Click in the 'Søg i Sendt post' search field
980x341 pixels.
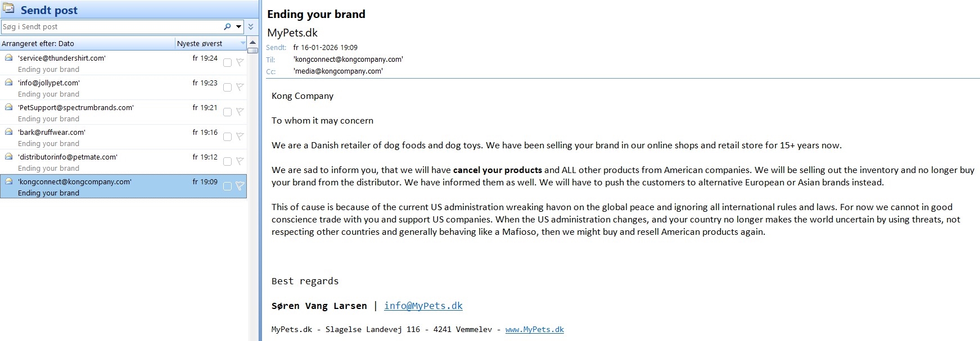[x=110, y=26]
